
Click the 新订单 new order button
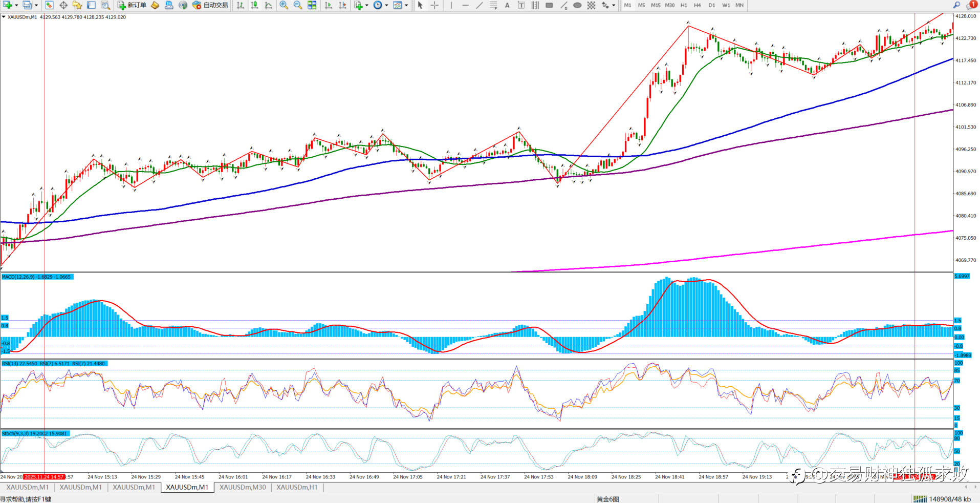132,5
